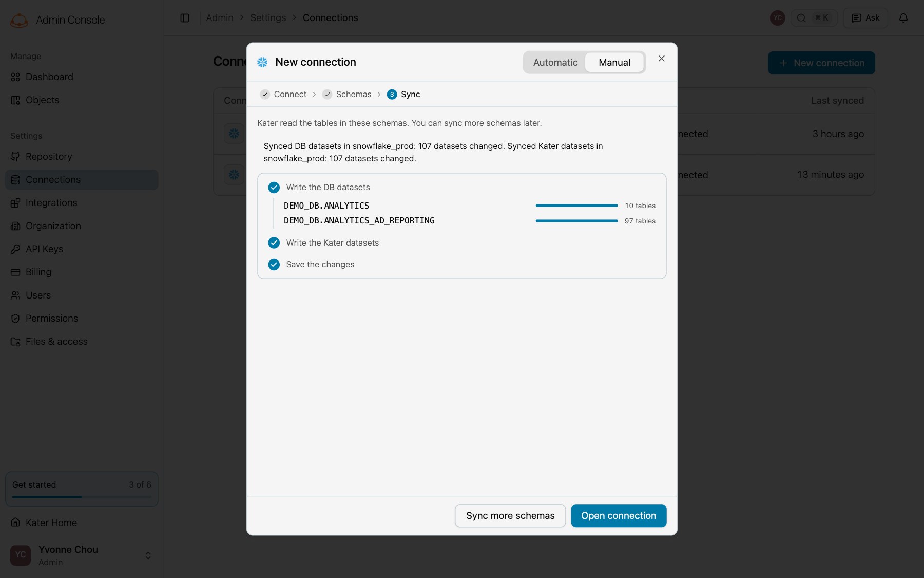The width and height of the screenshot is (924, 578).
Task: Click the Snowflake icon in dialog title
Action: pos(262,62)
